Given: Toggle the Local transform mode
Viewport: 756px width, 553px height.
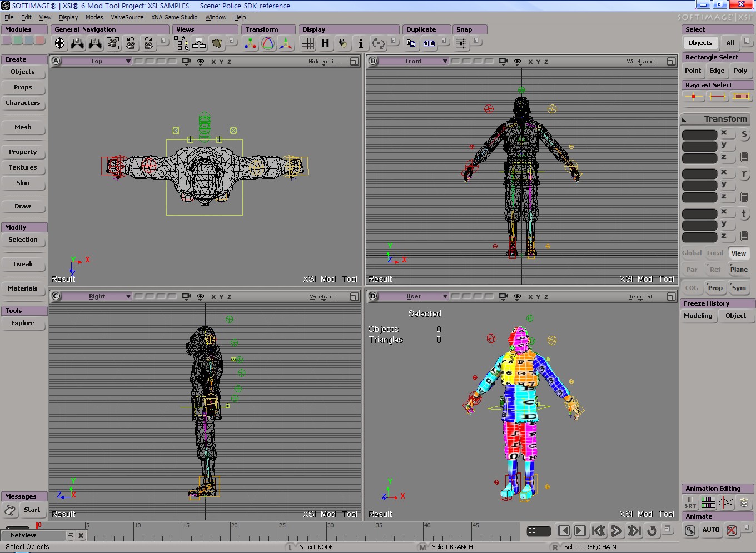Looking at the screenshot, I should pos(715,253).
